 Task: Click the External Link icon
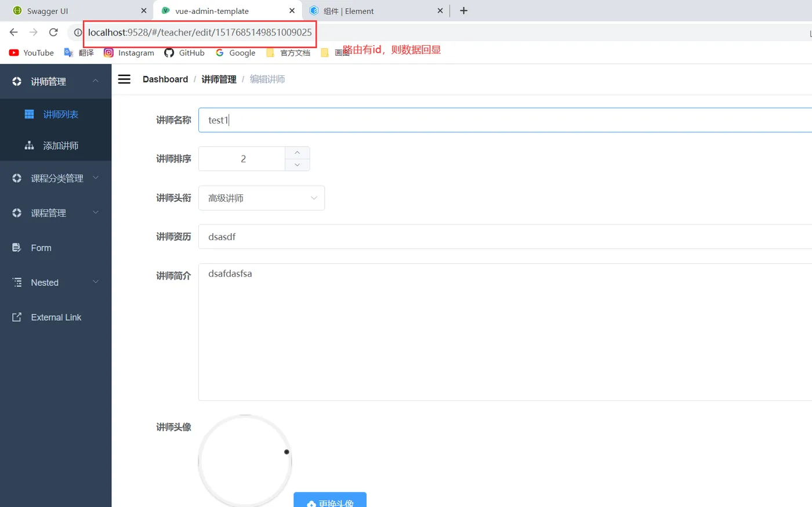pos(17,317)
